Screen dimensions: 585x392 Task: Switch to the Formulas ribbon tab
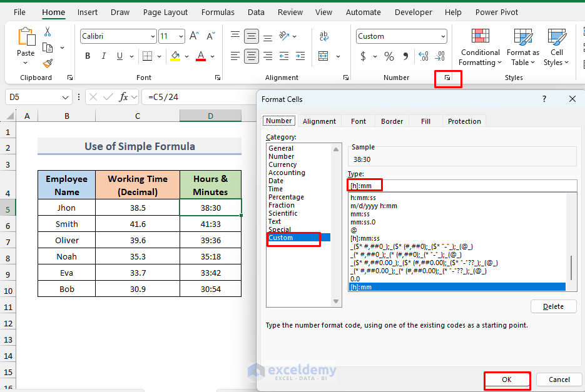(x=218, y=13)
